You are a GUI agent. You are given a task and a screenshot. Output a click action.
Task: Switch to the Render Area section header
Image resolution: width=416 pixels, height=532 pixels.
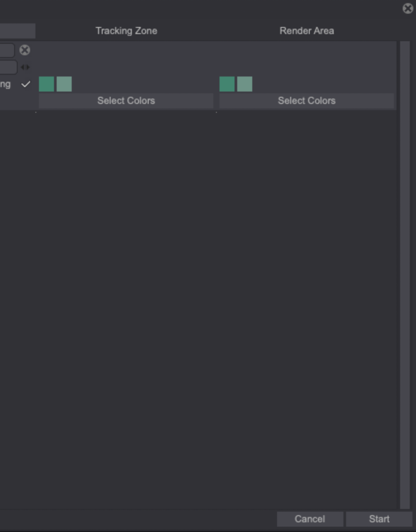tap(307, 31)
